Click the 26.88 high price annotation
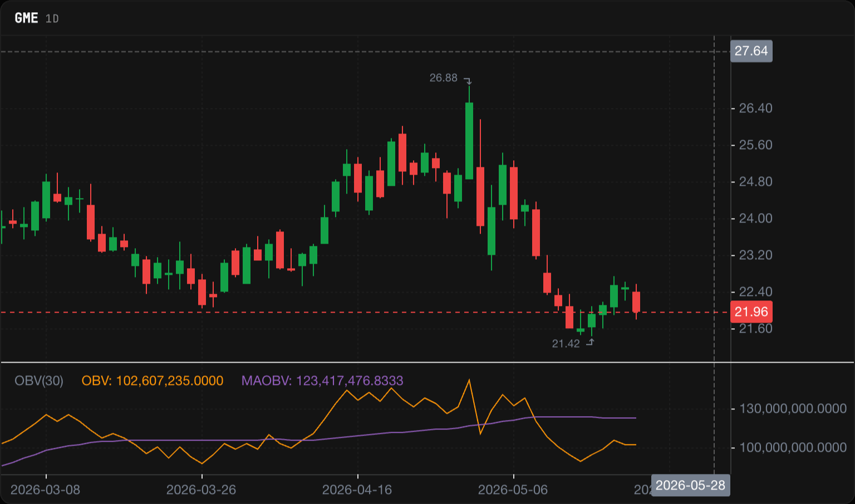The height and width of the screenshot is (504, 855). [x=443, y=78]
